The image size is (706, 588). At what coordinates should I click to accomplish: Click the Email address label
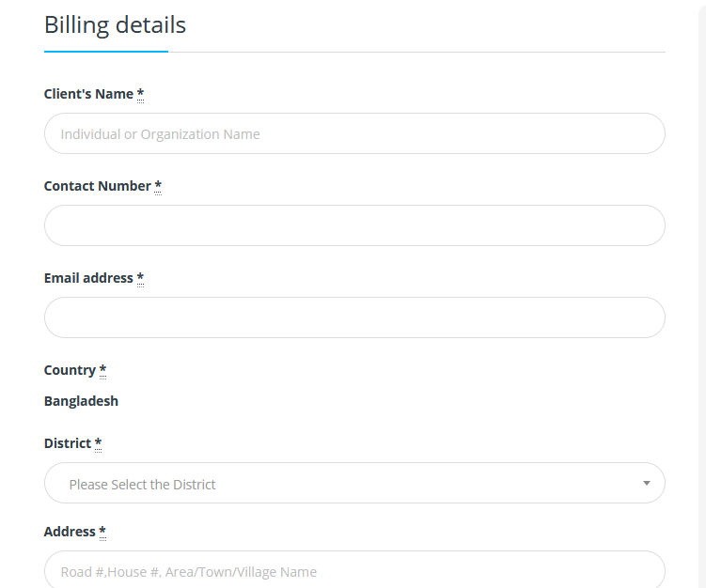(88, 278)
